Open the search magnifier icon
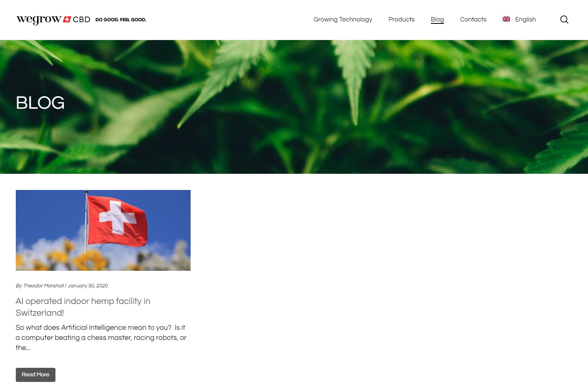 tap(564, 19)
